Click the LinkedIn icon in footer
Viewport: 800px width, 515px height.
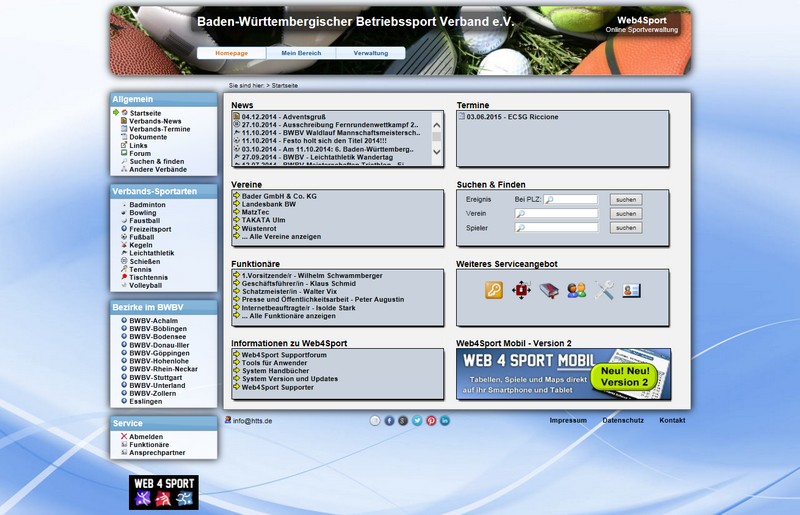[445, 421]
